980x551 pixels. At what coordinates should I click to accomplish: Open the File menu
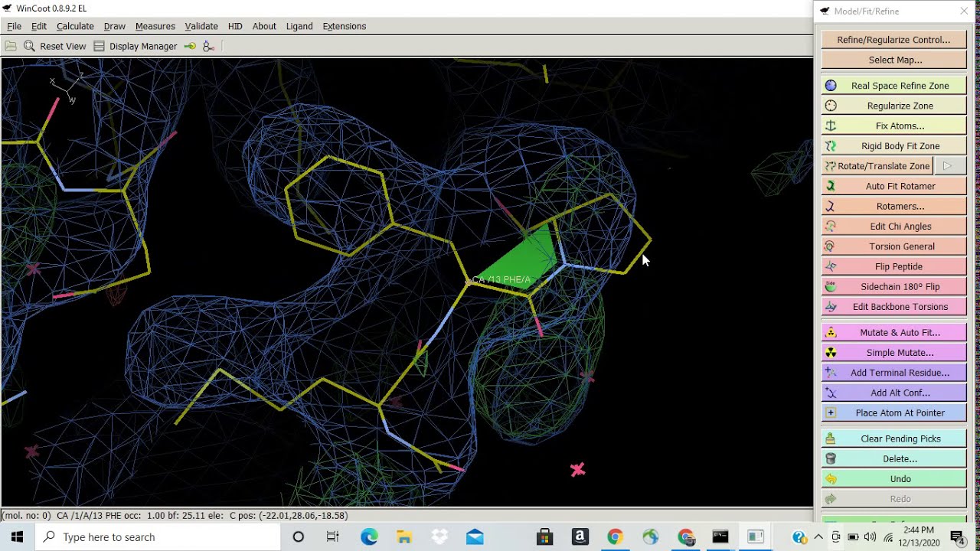coord(14,26)
